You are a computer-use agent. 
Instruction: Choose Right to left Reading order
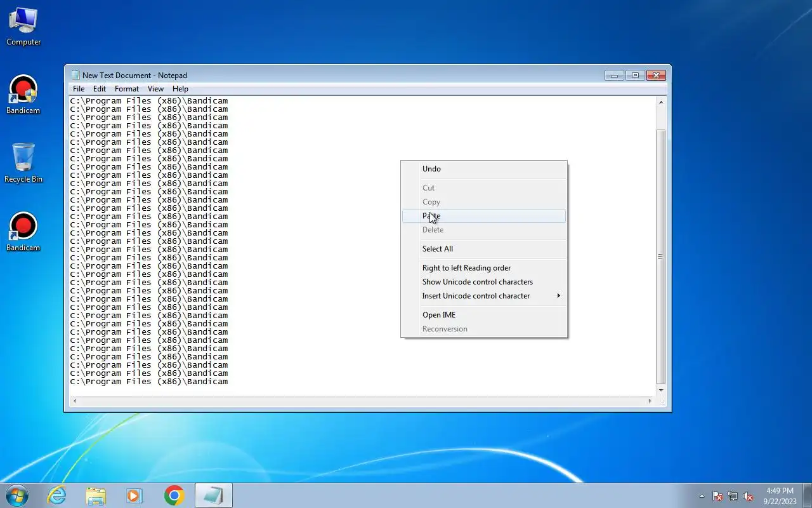pyautogui.click(x=484, y=268)
